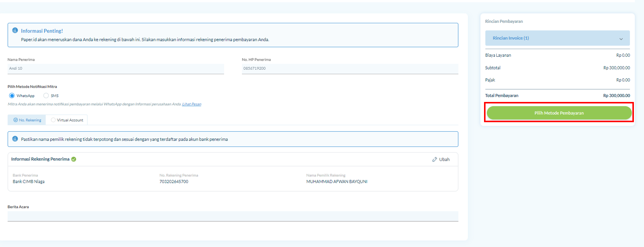Click the chevron arrow in Rincian Invoice bar
Viewport: 644px width, 247px height.
[621, 39]
